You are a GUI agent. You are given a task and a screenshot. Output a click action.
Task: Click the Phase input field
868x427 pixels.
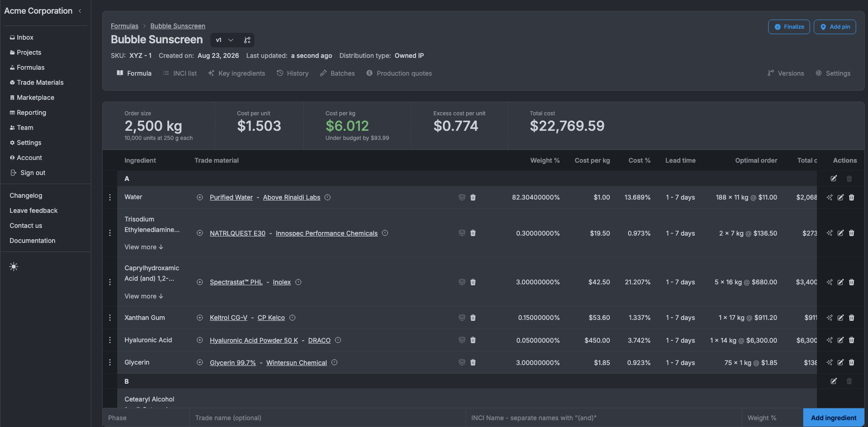pos(146,418)
